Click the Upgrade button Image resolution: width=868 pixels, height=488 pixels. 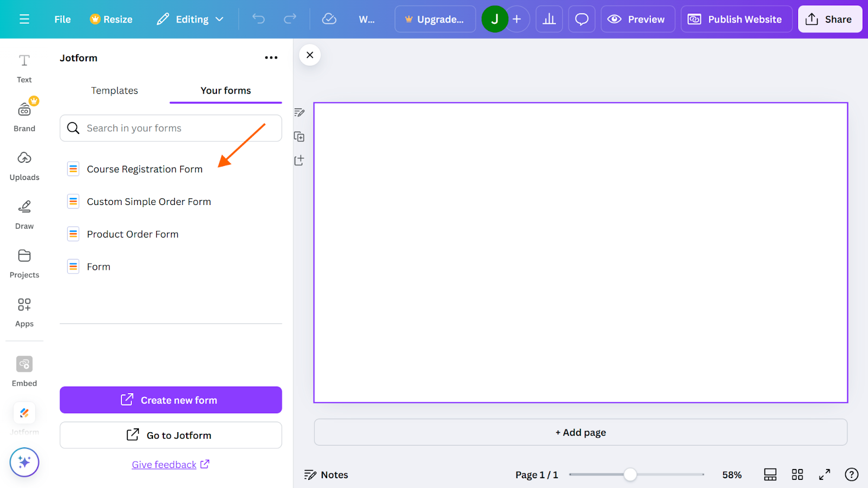click(435, 20)
